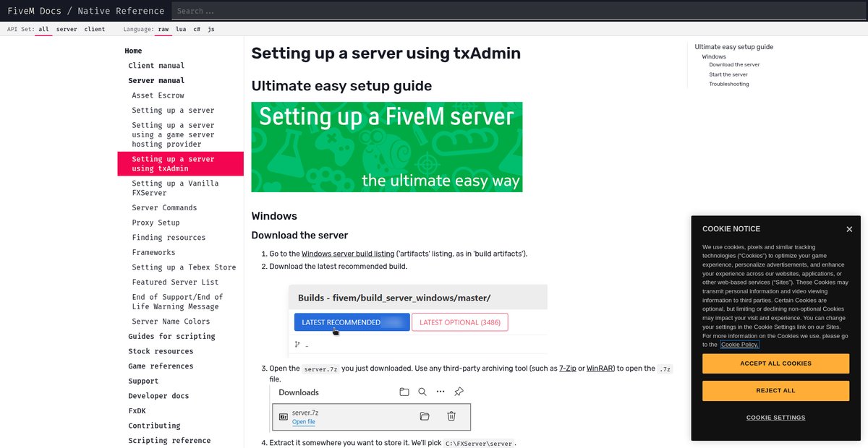The width and height of the screenshot is (868, 448).
Task: Expand Client manual section
Action: pyautogui.click(x=156, y=66)
